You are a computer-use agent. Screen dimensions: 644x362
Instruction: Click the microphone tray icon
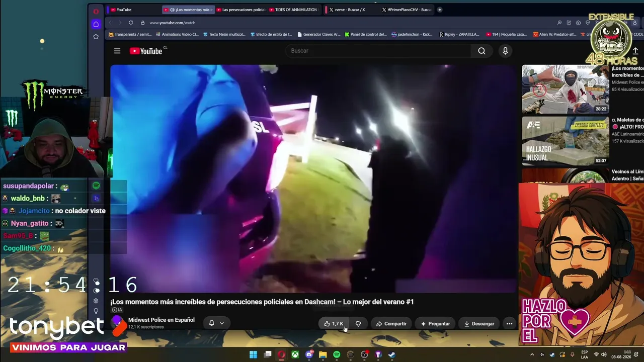click(572, 354)
